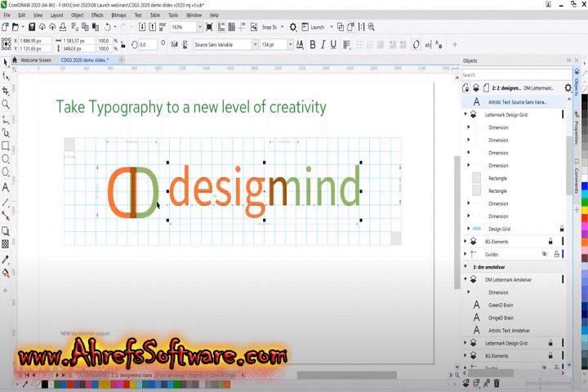Toggle the lock ratio padlock
Image resolution: width=588 pixels, height=392 pixels.
[x=123, y=45]
